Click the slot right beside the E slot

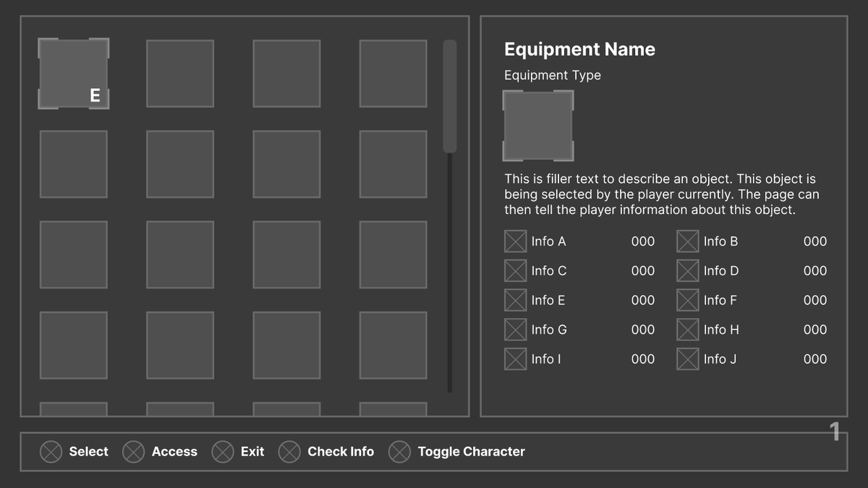coord(180,74)
